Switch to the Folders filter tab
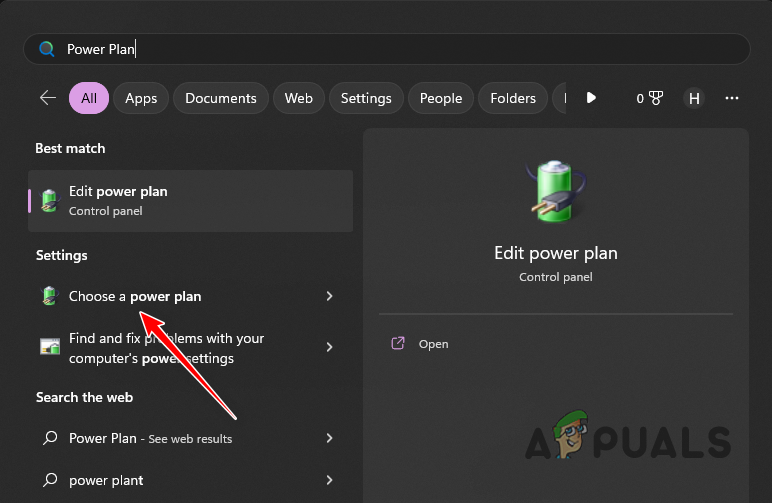This screenshot has width=772, height=503. point(513,98)
